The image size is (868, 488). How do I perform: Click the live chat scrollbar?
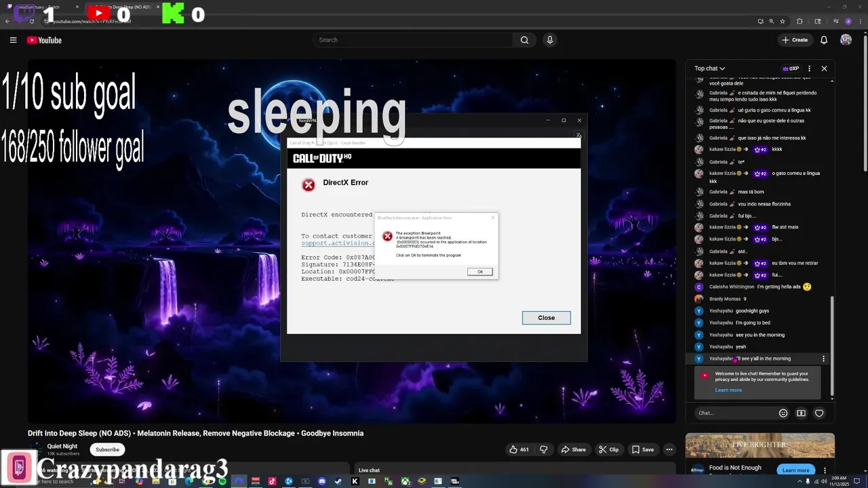832,346
